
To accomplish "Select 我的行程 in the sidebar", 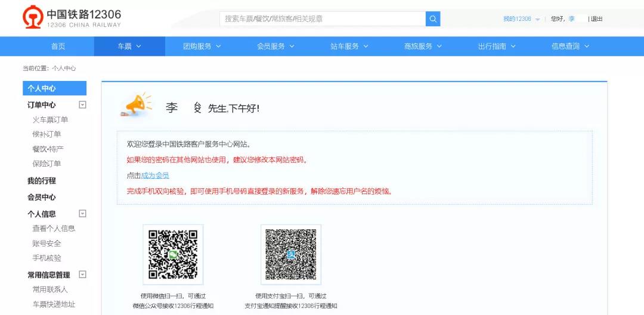I will tap(42, 181).
